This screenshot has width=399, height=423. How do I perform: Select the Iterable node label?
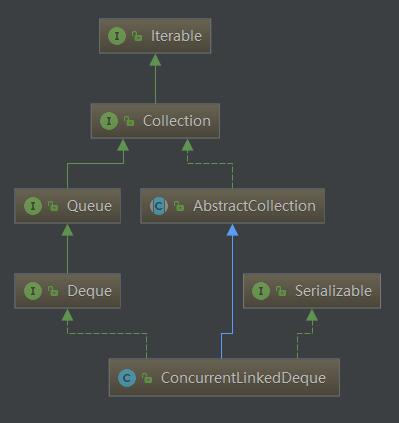[176, 36]
